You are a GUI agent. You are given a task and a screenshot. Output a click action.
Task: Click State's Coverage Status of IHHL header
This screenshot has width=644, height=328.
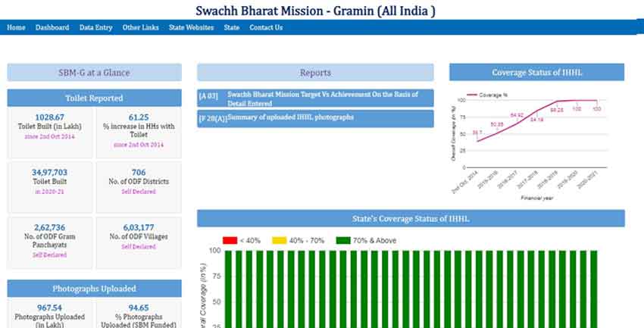pos(411,218)
